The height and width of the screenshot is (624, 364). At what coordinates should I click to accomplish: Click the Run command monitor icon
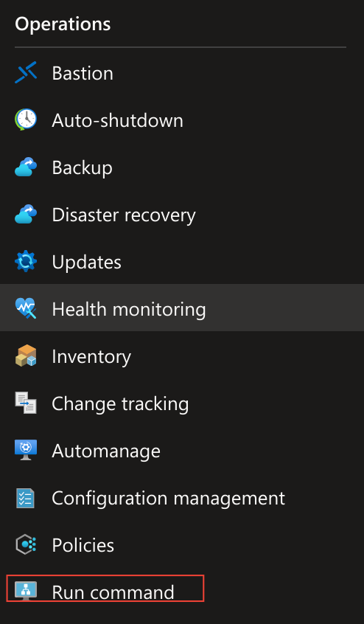pyautogui.click(x=26, y=591)
